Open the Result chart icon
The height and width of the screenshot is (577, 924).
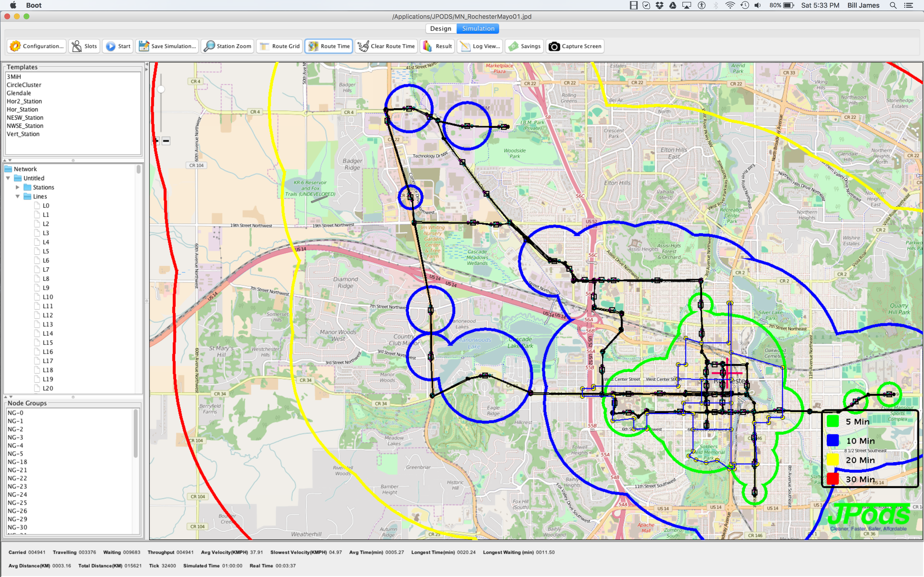click(x=427, y=46)
